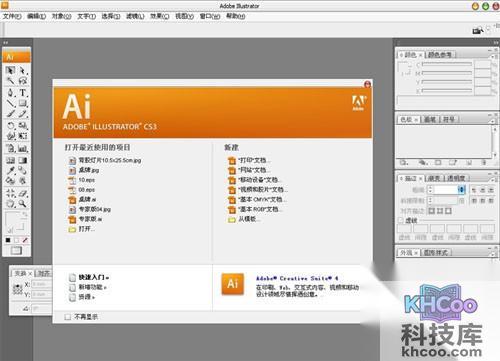
Task: Select the Warp tool
Action: tap(10, 136)
